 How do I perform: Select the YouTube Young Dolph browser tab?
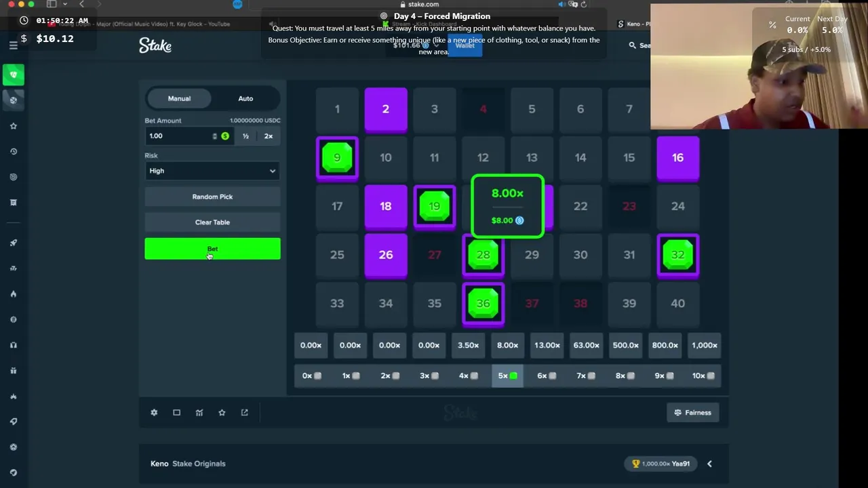pyautogui.click(x=139, y=24)
